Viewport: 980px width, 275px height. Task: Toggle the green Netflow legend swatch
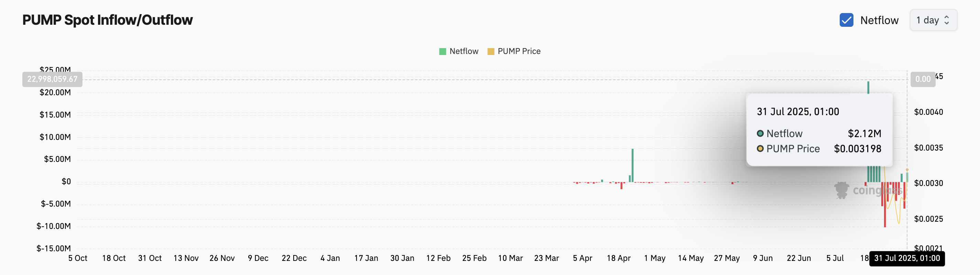point(443,51)
